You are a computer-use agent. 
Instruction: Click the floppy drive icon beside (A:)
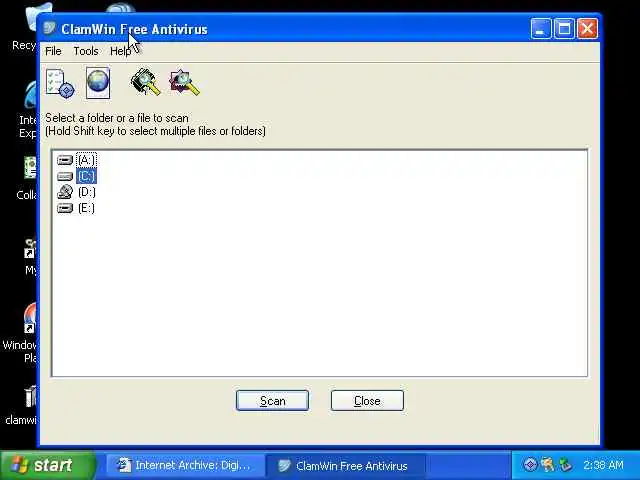pos(65,160)
